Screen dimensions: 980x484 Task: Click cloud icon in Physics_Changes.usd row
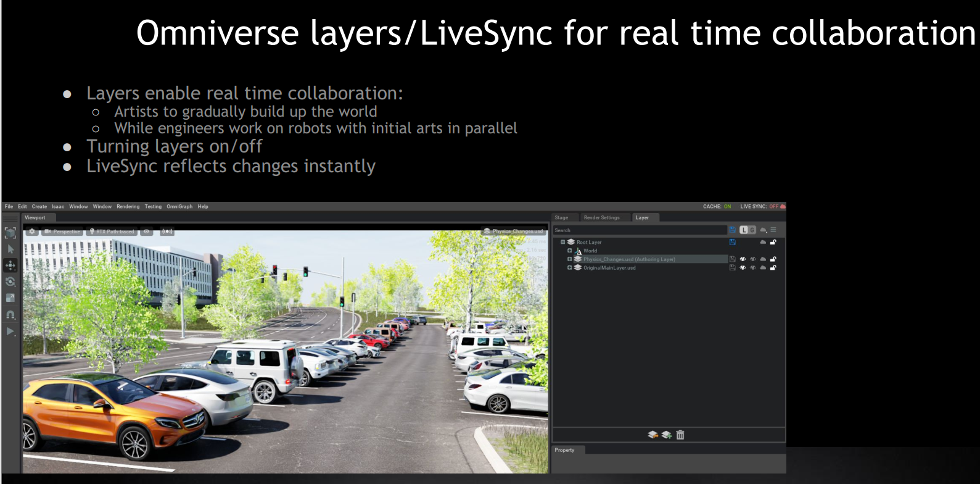pos(763,259)
